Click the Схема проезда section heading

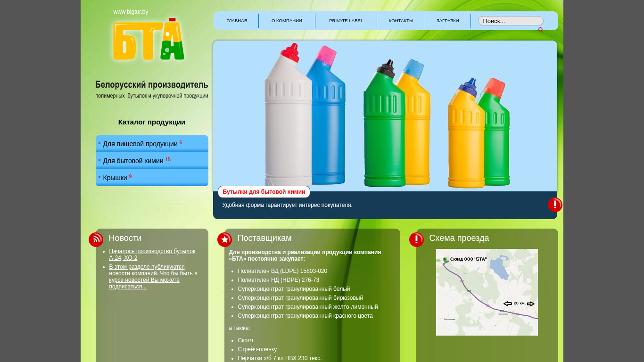pyautogui.click(x=459, y=238)
